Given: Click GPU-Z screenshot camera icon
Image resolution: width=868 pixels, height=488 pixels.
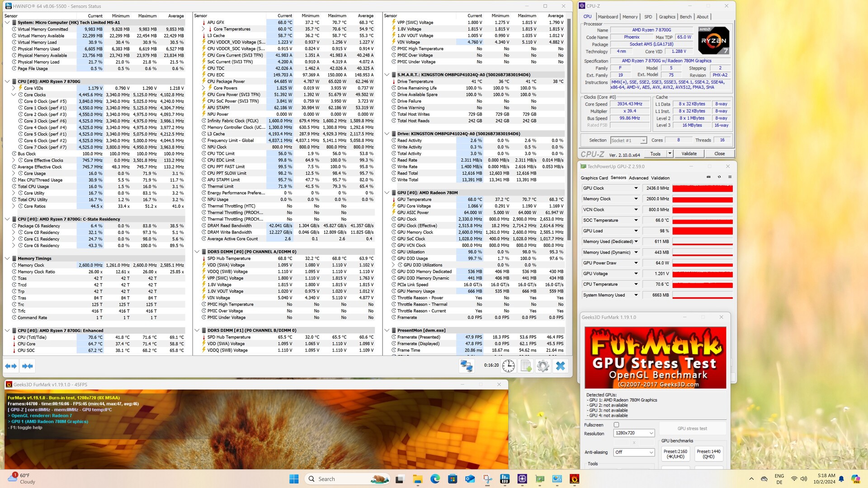Looking at the screenshot, I should coord(708,177).
